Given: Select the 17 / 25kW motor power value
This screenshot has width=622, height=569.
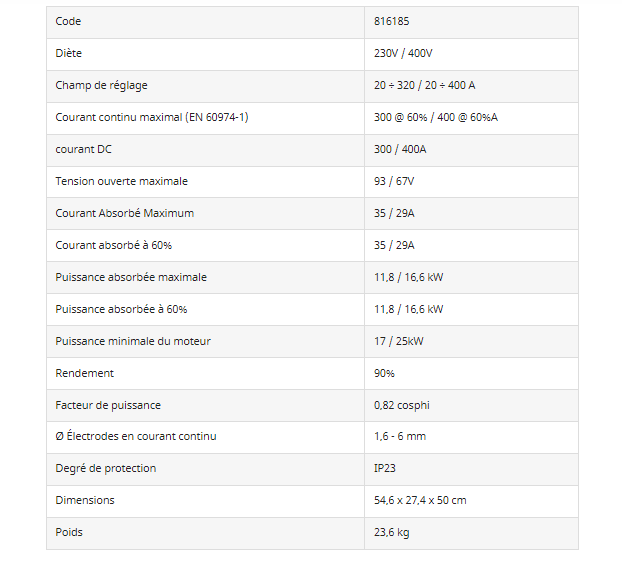Looking at the screenshot, I should click(x=398, y=341).
